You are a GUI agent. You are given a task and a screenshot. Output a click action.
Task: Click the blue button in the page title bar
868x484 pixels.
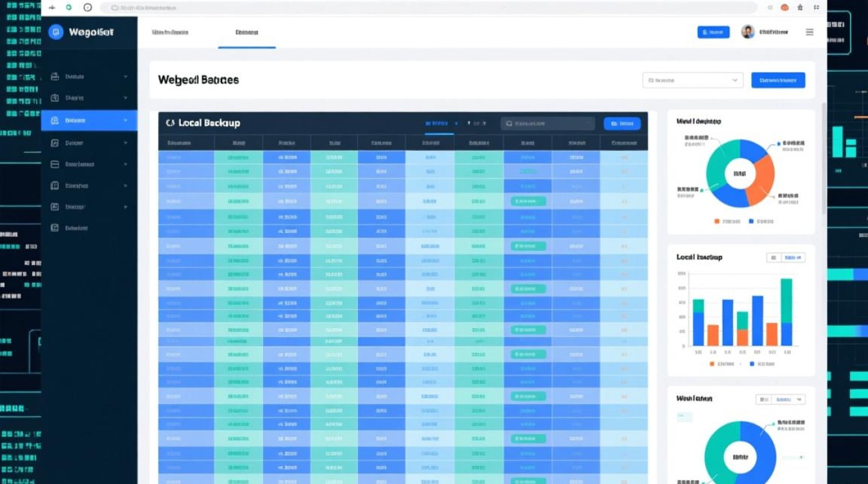778,81
